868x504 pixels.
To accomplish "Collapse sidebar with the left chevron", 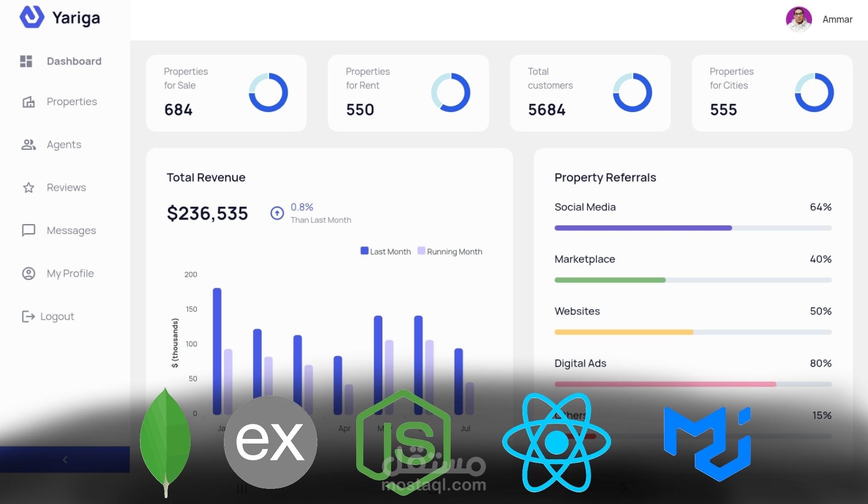I will click(x=65, y=459).
